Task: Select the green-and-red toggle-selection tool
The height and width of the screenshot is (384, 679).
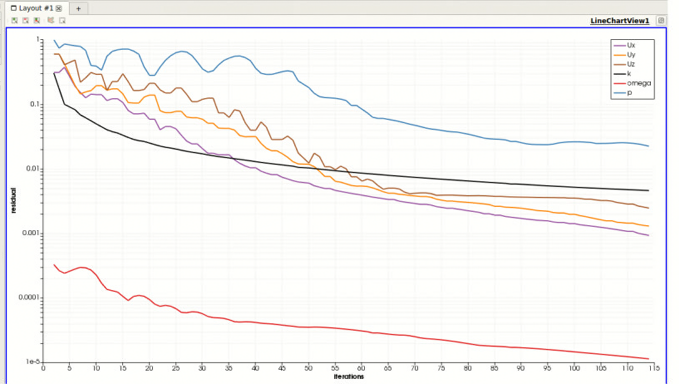Action: [37, 20]
